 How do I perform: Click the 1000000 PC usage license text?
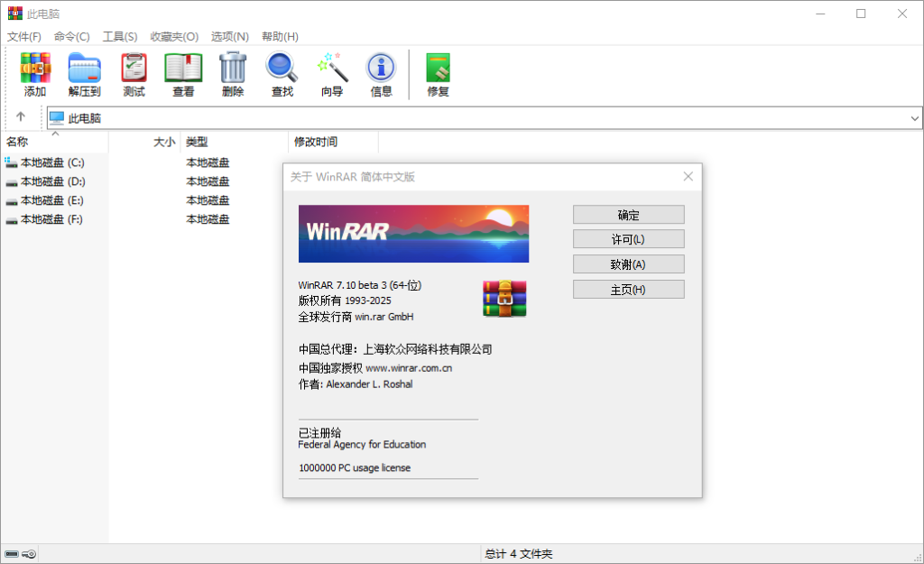pos(355,468)
